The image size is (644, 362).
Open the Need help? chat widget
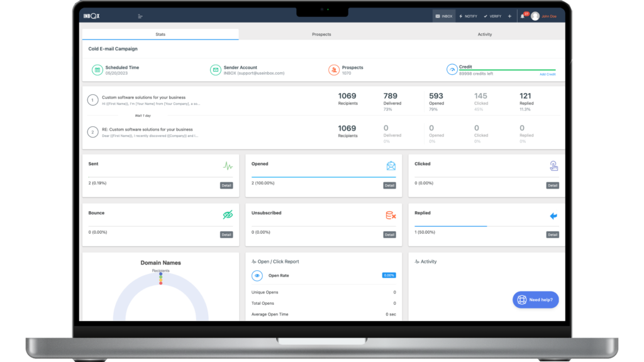(x=535, y=300)
